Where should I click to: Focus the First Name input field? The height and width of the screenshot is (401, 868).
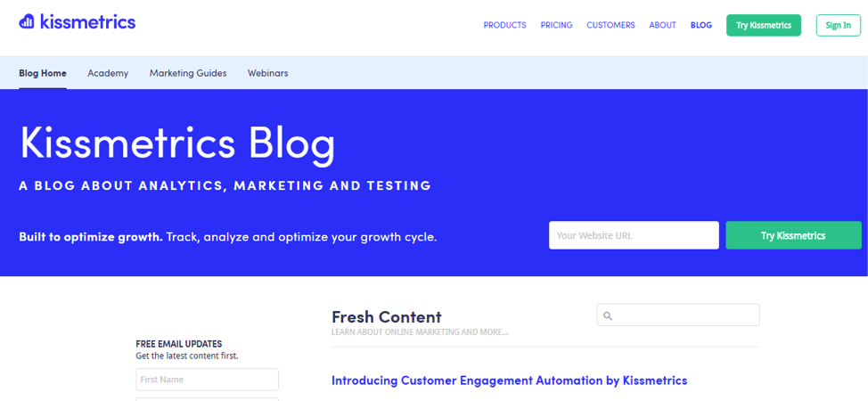[207, 380]
